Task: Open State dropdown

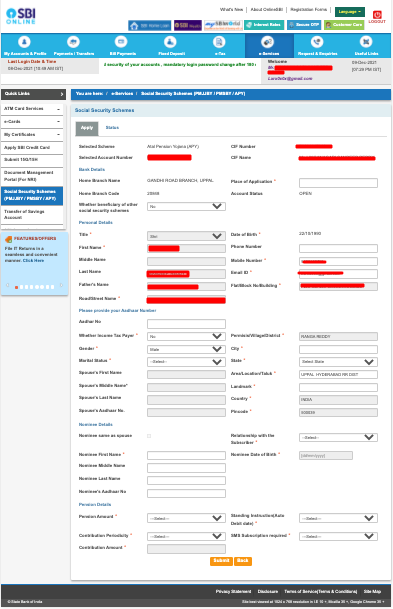Action: [338, 362]
